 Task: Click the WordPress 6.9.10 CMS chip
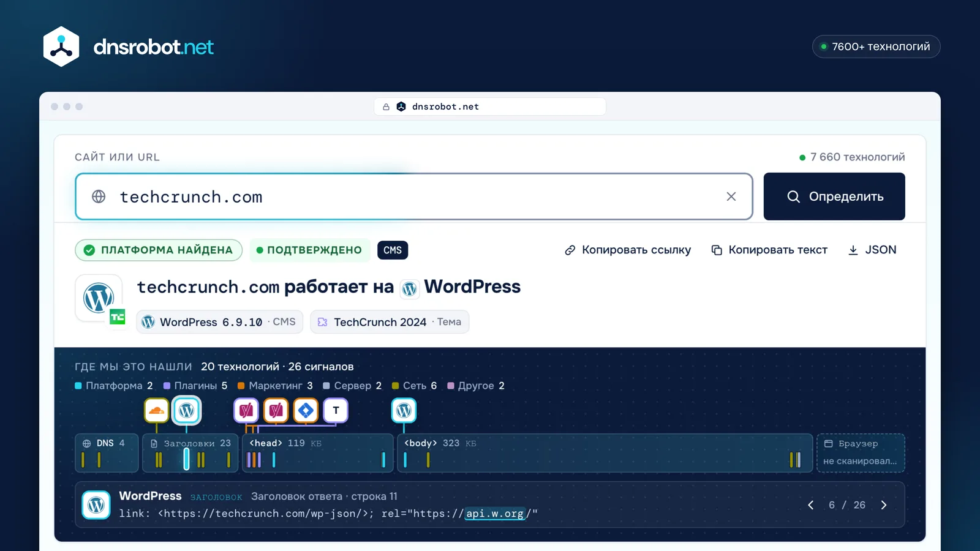tap(220, 322)
